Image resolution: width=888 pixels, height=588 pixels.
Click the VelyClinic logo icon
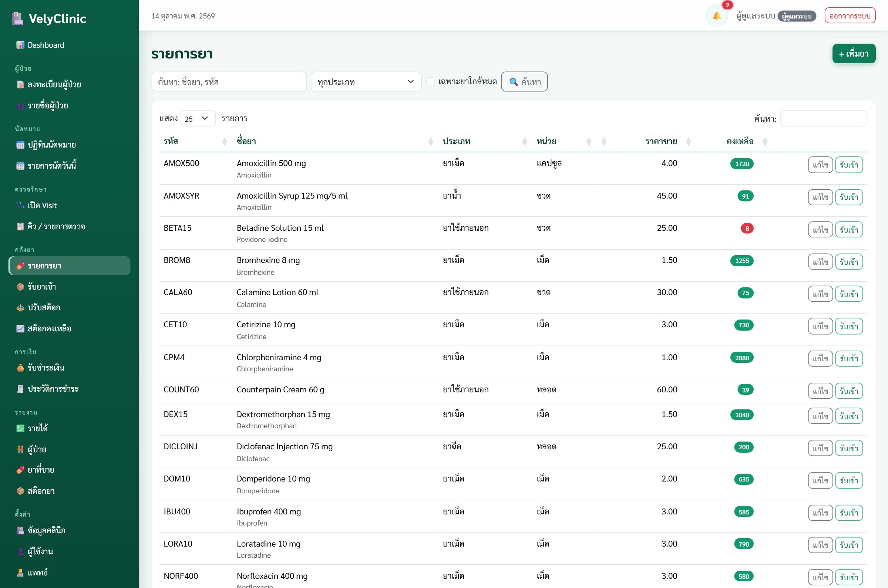17,18
